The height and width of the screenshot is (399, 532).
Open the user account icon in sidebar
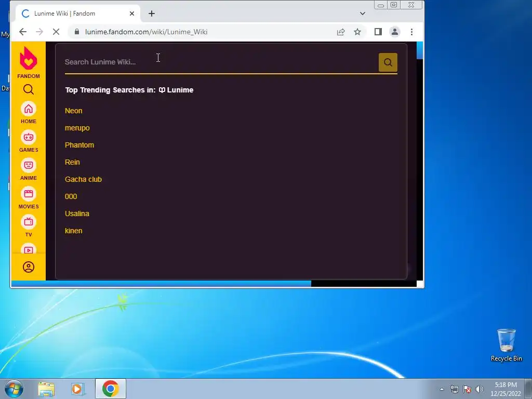pos(29,267)
